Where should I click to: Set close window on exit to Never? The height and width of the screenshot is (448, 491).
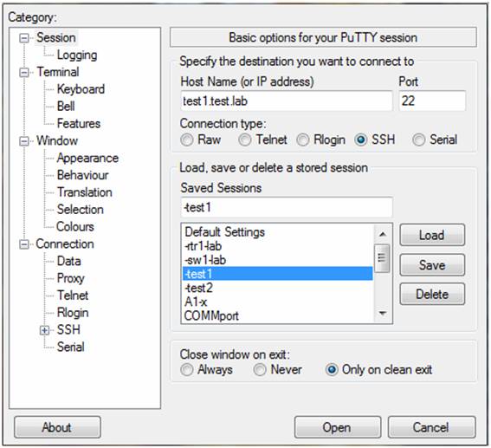(260, 370)
